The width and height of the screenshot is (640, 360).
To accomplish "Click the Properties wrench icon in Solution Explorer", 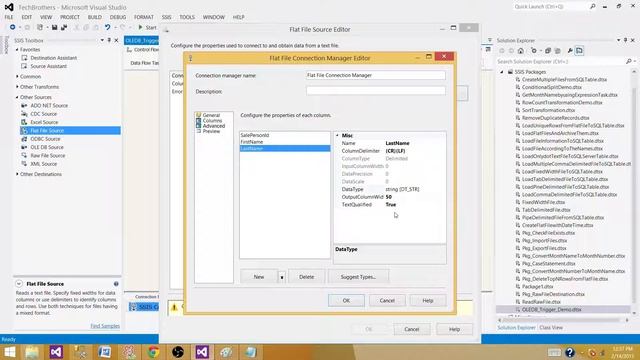I will 570,51.
